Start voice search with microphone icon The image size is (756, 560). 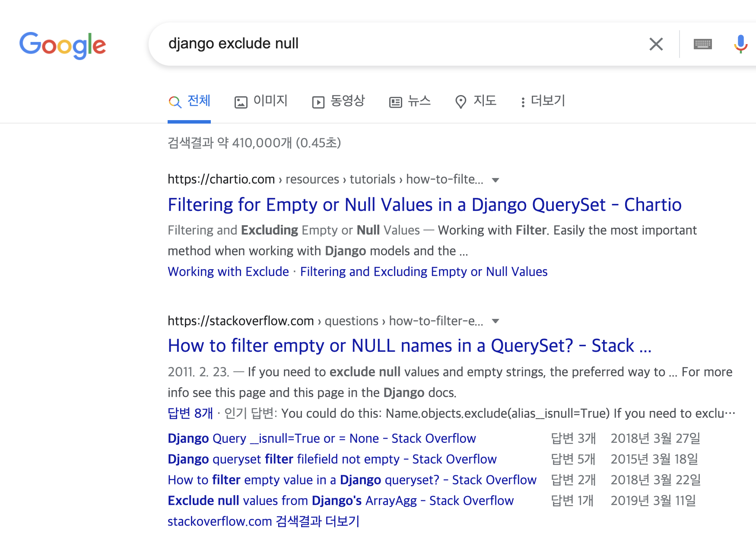[x=740, y=44]
